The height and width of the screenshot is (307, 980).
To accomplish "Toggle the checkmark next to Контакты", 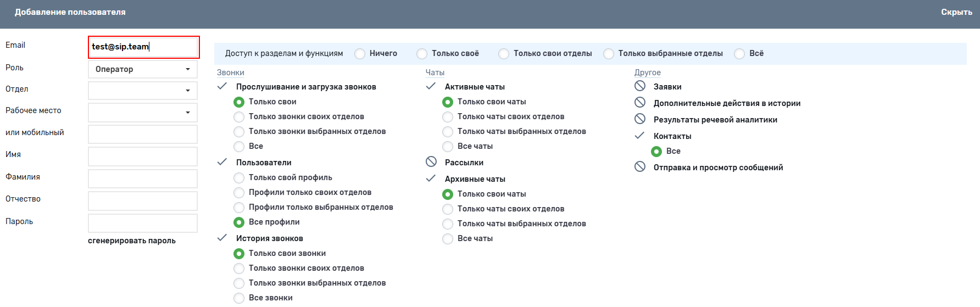I will pyautogui.click(x=640, y=136).
